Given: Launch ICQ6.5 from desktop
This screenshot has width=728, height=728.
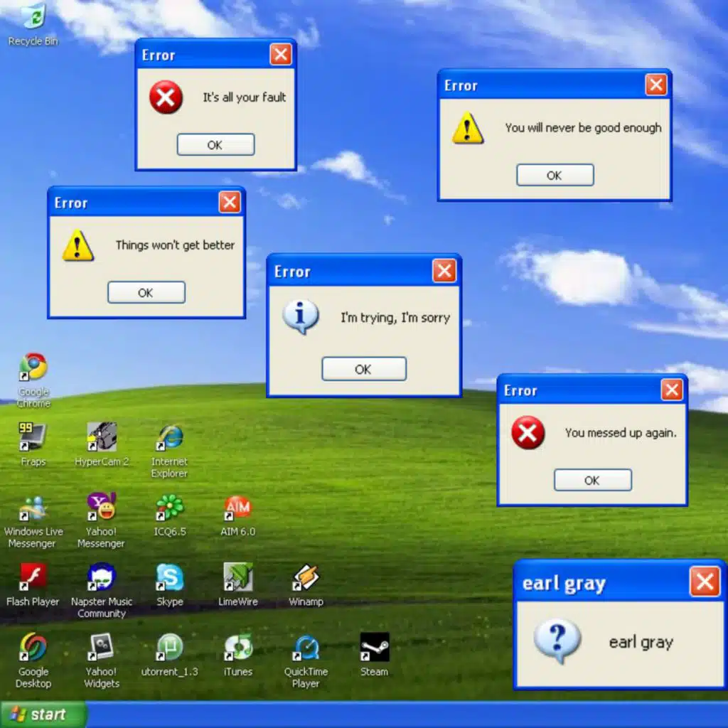Looking at the screenshot, I should [x=169, y=515].
